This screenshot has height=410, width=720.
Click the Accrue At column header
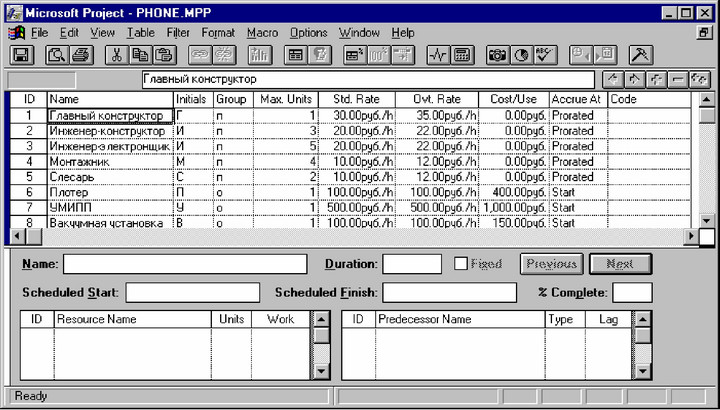[x=578, y=99]
